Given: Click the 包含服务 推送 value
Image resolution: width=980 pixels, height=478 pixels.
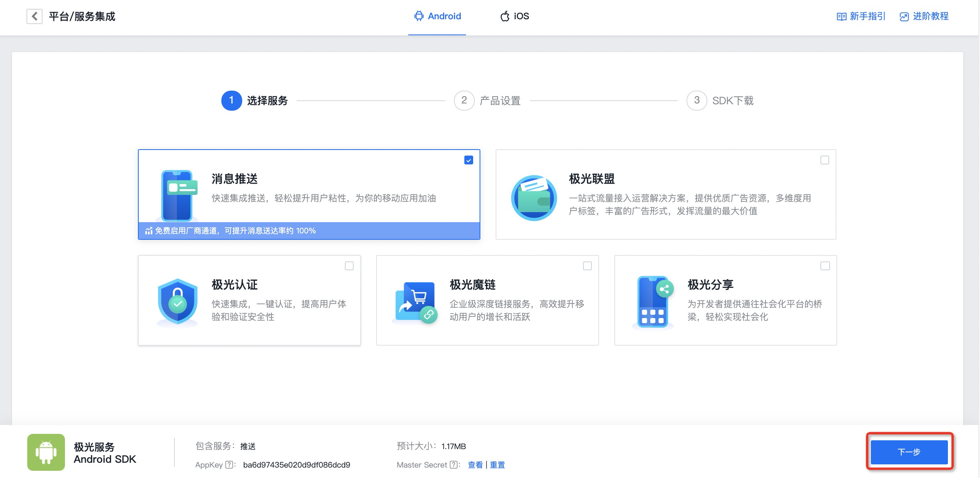Looking at the screenshot, I should tap(248, 446).
